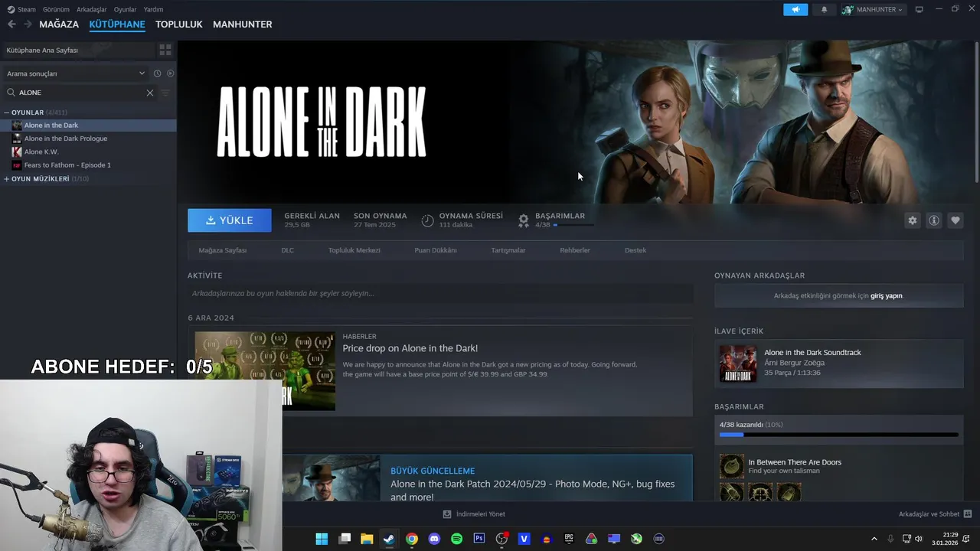Click the manage downloads icon
The image size is (980, 551).
click(447, 514)
